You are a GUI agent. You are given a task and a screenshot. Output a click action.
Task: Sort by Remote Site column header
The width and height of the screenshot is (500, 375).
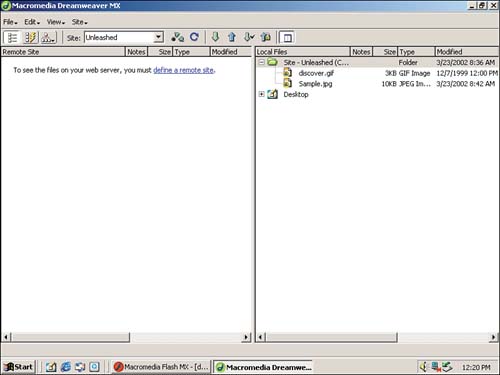point(63,52)
